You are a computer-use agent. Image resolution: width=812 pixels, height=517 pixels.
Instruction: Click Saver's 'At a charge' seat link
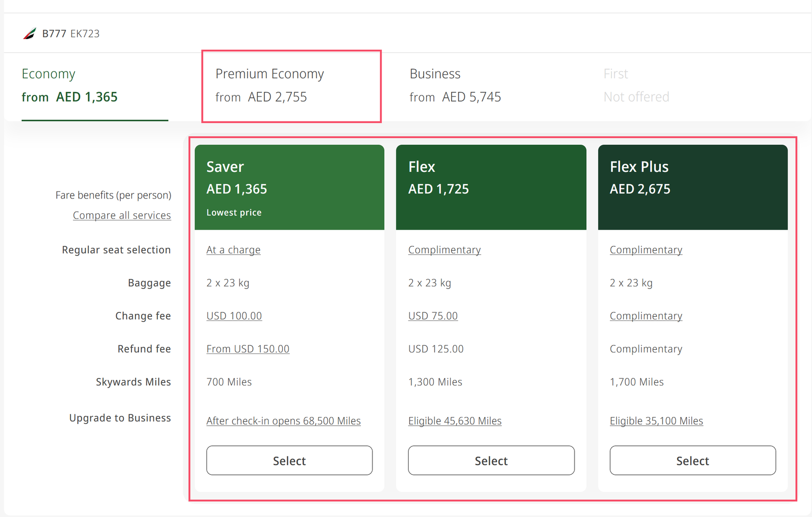tap(233, 250)
